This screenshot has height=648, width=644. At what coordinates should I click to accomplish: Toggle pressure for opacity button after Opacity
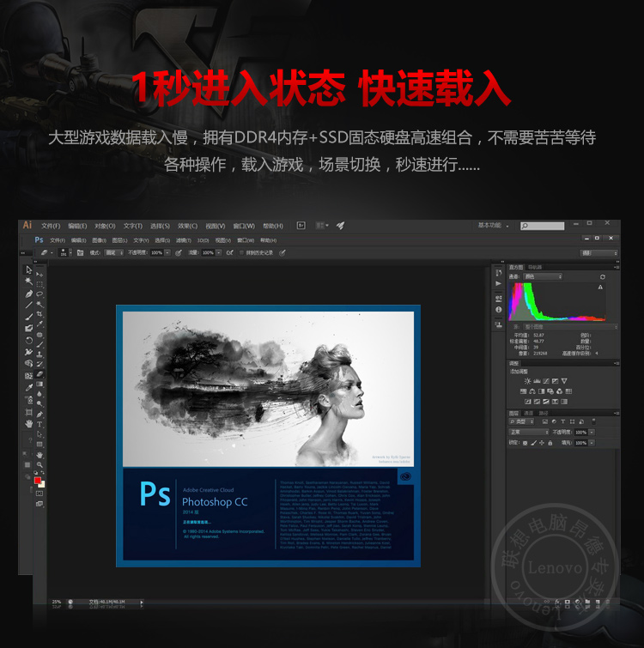[x=179, y=252]
